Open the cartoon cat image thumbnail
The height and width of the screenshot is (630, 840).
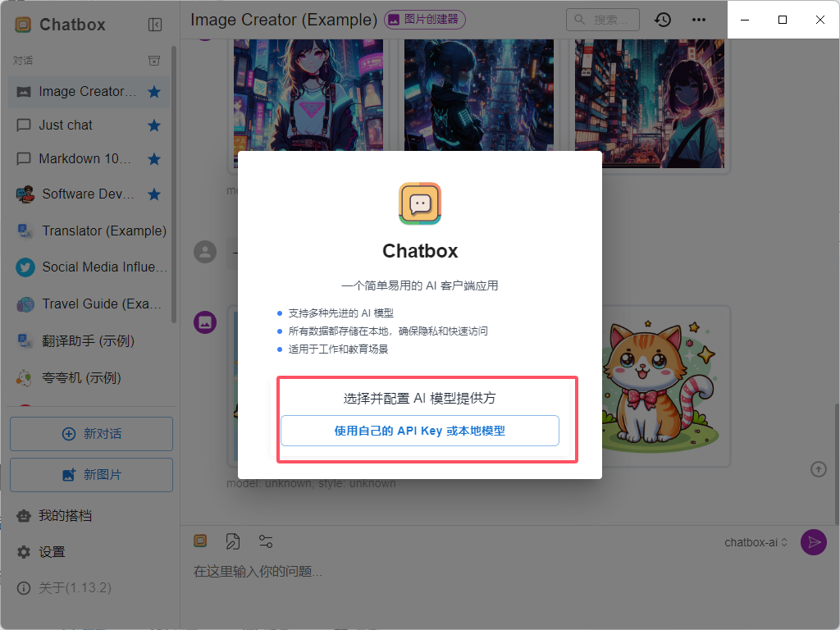(663, 386)
